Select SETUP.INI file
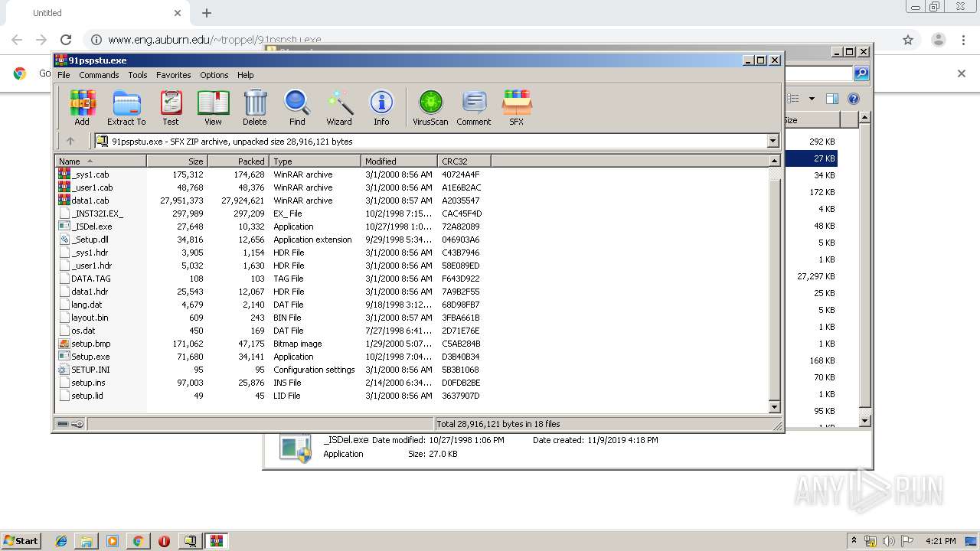 [90, 370]
